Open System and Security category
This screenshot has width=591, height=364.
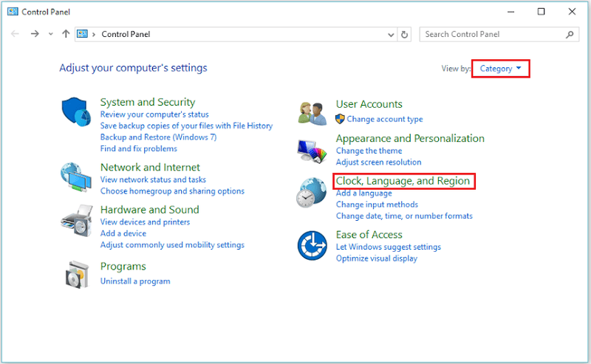pyautogui.click(x=148, y=102)
